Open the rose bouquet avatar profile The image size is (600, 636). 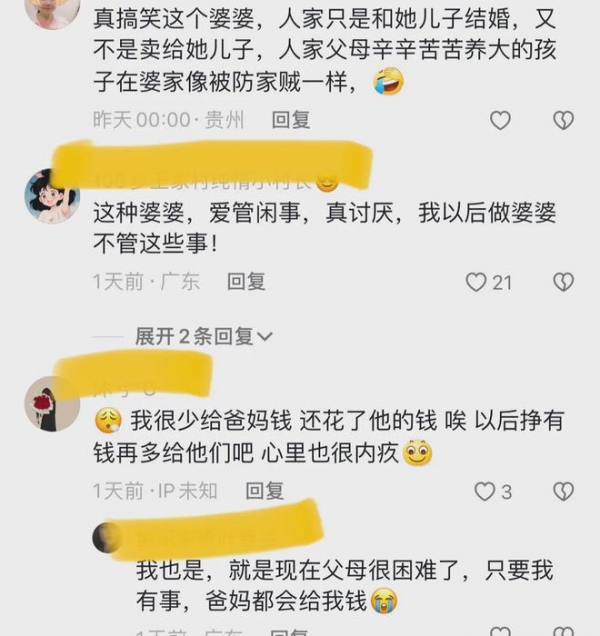[x=52, y=404]
